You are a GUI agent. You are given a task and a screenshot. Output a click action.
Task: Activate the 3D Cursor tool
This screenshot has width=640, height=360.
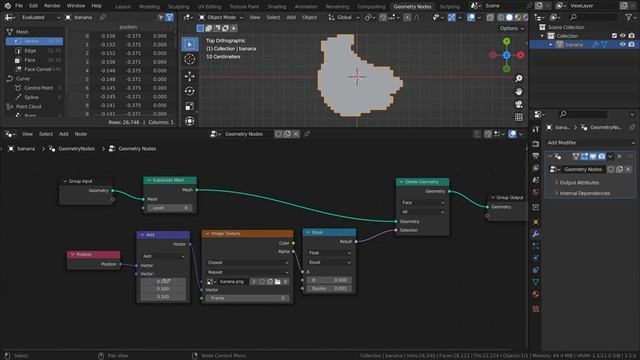coord(189,59)
